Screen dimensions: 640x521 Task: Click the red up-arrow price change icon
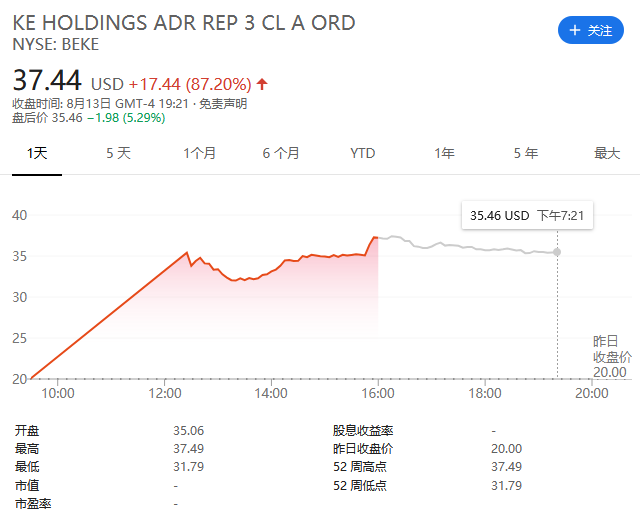(262, 84)
